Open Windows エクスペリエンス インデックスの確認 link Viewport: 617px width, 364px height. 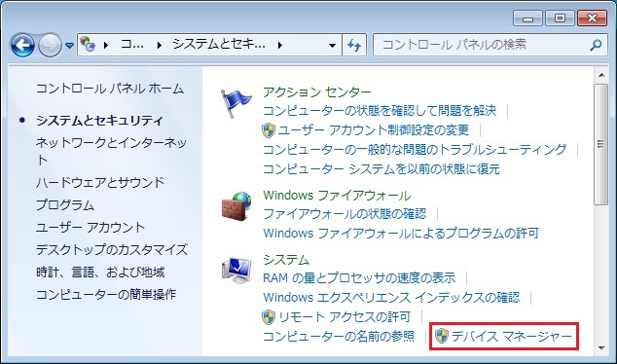point(391,298)
